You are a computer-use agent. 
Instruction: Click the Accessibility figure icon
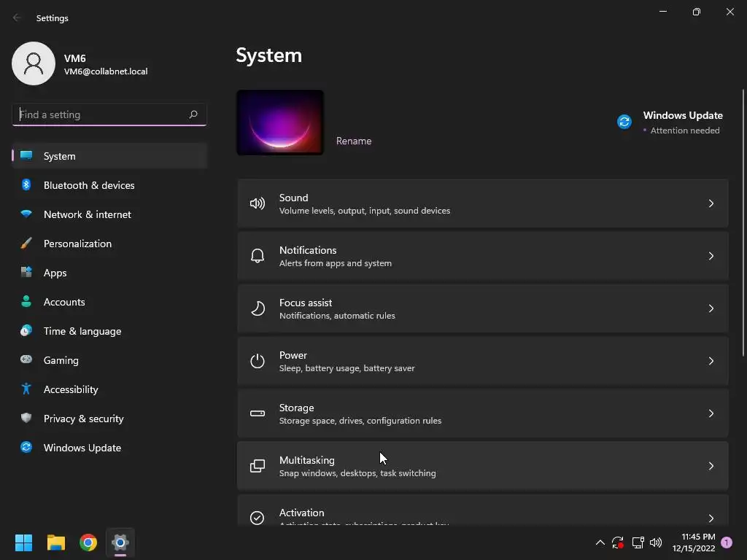pyautogui.click(x=26, y=389)
